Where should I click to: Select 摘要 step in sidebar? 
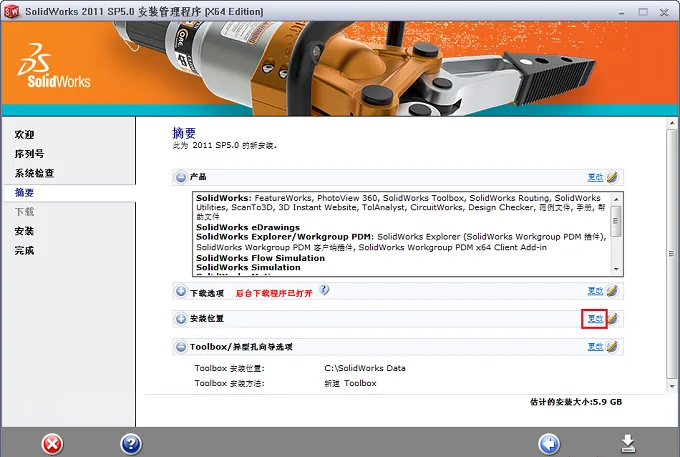(24, 193)
